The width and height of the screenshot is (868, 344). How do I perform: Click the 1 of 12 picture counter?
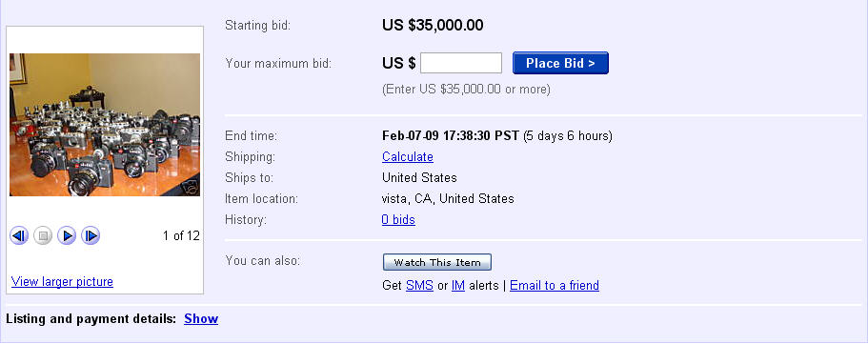(x=181, y=235)
